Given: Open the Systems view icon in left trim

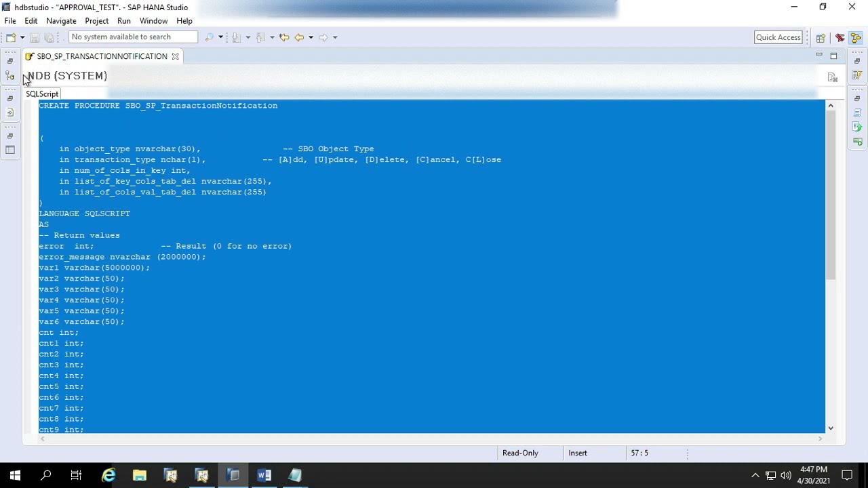Looking at the screenshot, I should tap(10, 76).
